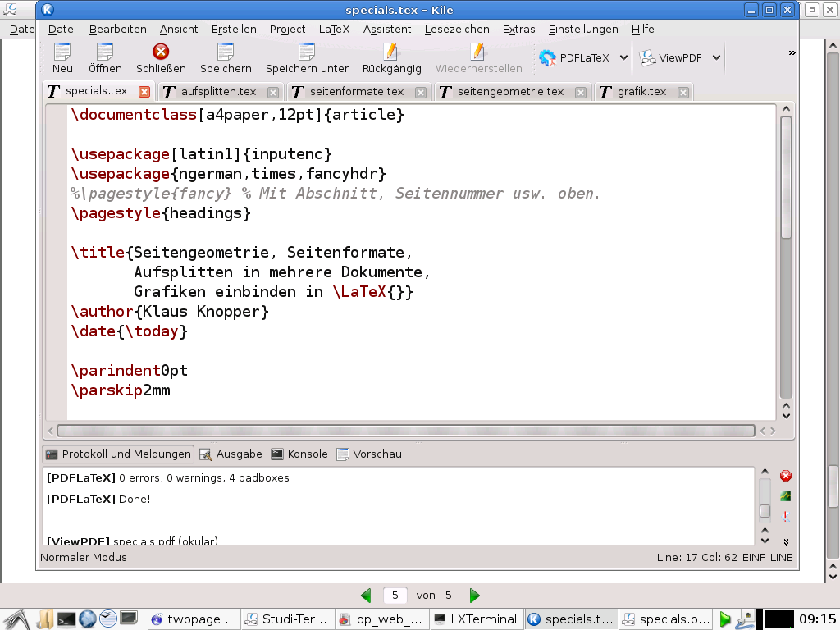Compile the document with the PDFLaTeX button
Image resolution: width=840 pixels, height=630 pixels.
[575, 57]
